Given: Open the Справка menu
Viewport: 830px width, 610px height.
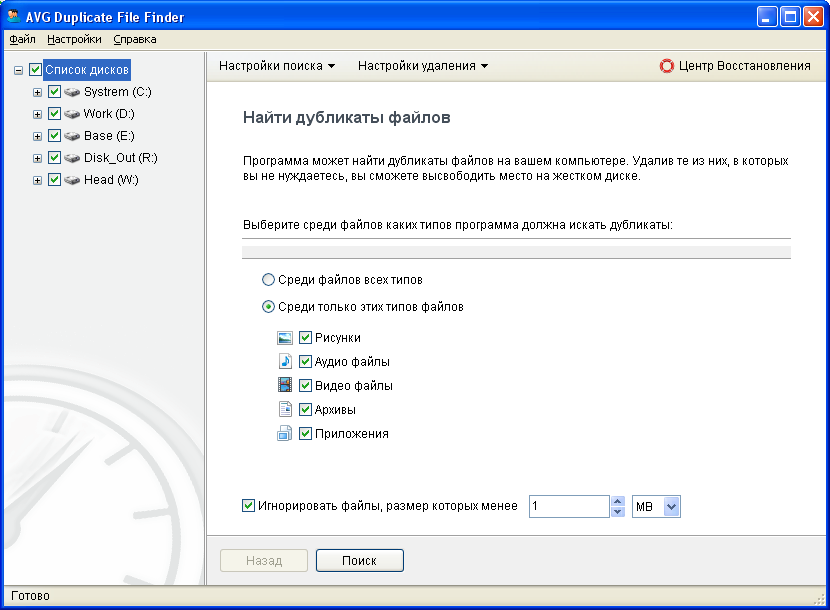Looking at the screenshot, I should click(134, 39).
